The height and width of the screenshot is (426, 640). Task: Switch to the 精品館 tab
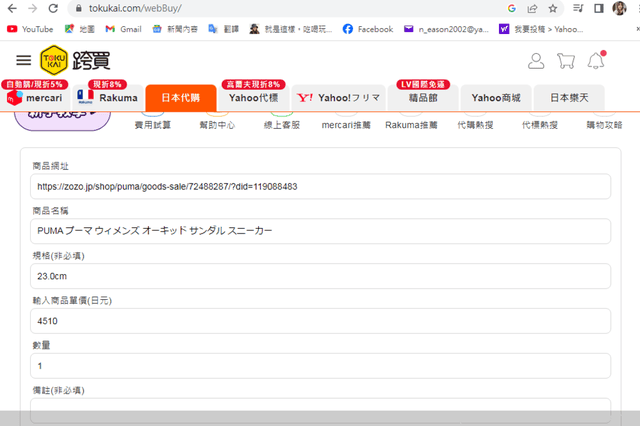(x=423, y=98)
